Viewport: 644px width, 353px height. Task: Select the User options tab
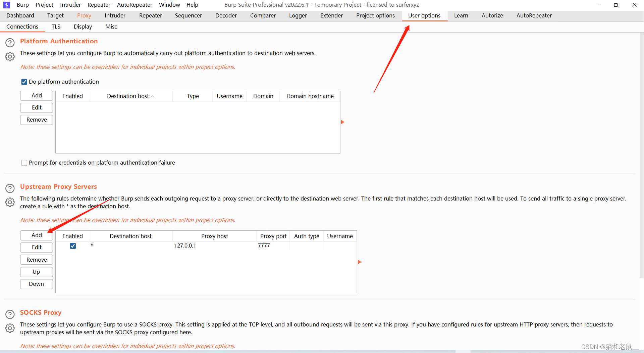tap(424, 15)
